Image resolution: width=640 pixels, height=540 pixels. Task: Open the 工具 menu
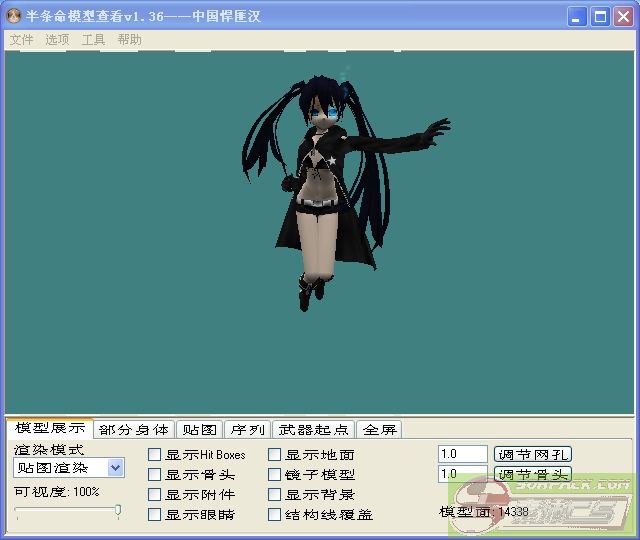tap(93, 40)
